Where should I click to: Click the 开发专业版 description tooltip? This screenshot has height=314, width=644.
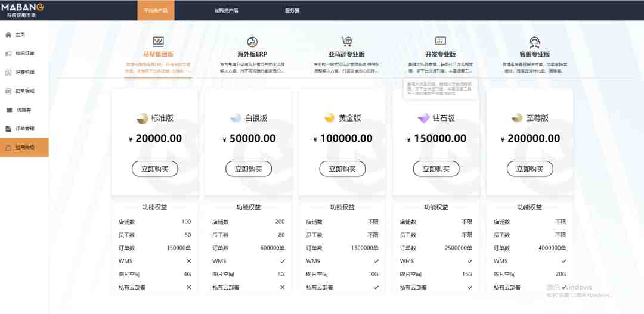[x=441, y=89]
